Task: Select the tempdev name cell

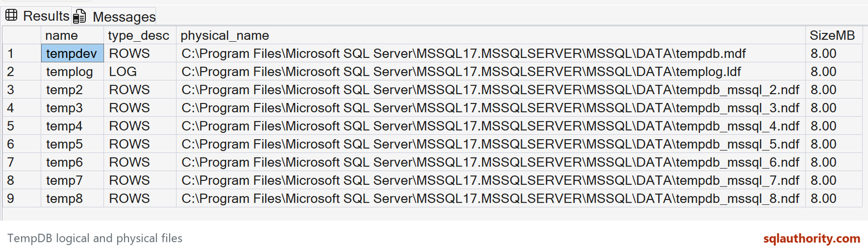Action: point(72,53)
